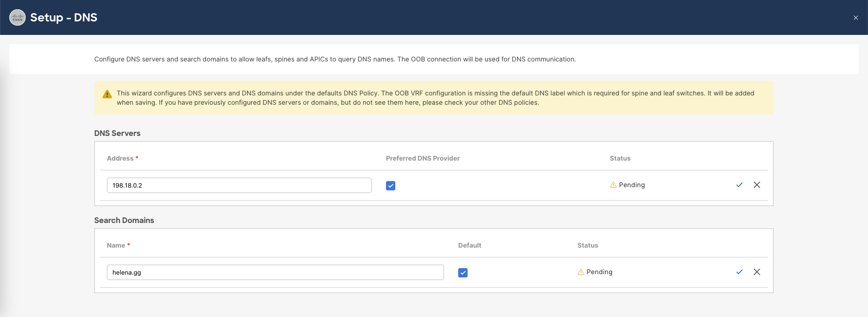Click into the DNS server Address field
This screenshot has height=317, width=868.
(239, 185)
